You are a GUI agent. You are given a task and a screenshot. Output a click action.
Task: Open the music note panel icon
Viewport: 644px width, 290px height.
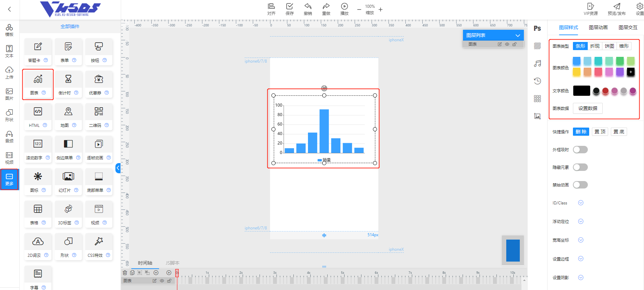click(x=537, y=63)
